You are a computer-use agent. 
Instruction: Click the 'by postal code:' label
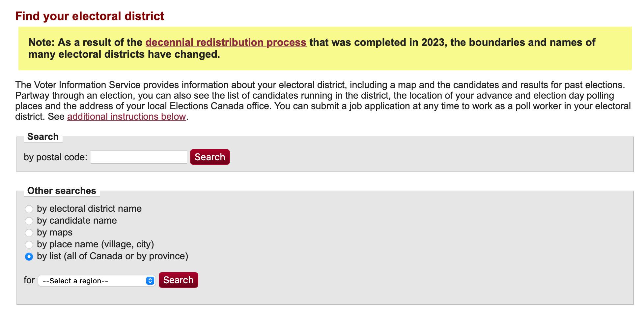pos(55,157)
